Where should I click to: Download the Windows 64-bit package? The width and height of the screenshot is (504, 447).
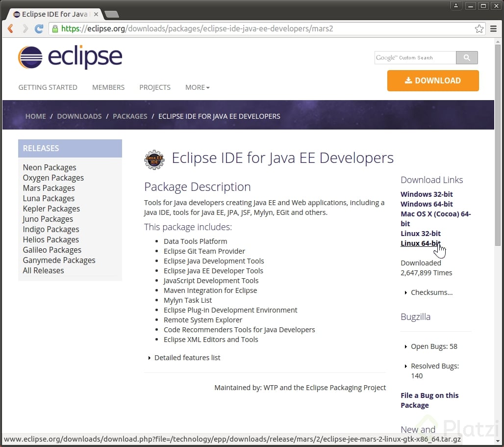(x=427, y=204)
